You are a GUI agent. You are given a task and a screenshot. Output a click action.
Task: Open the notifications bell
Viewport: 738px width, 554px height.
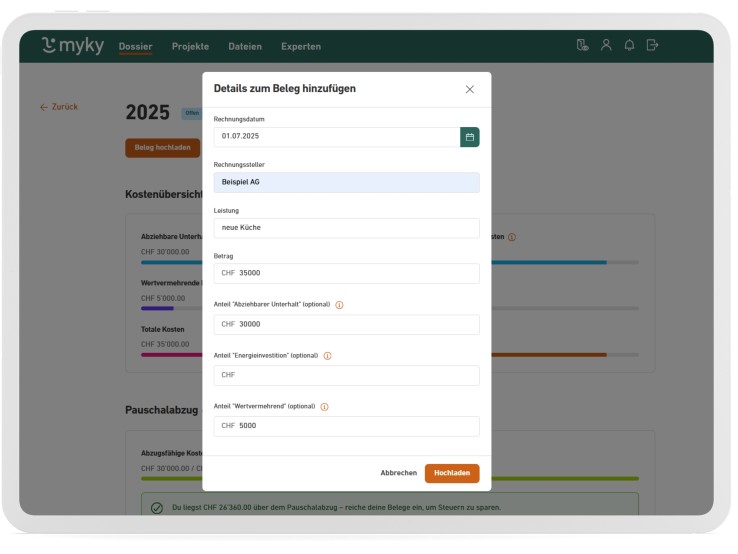pyautogui.click(x=630, y=45)
